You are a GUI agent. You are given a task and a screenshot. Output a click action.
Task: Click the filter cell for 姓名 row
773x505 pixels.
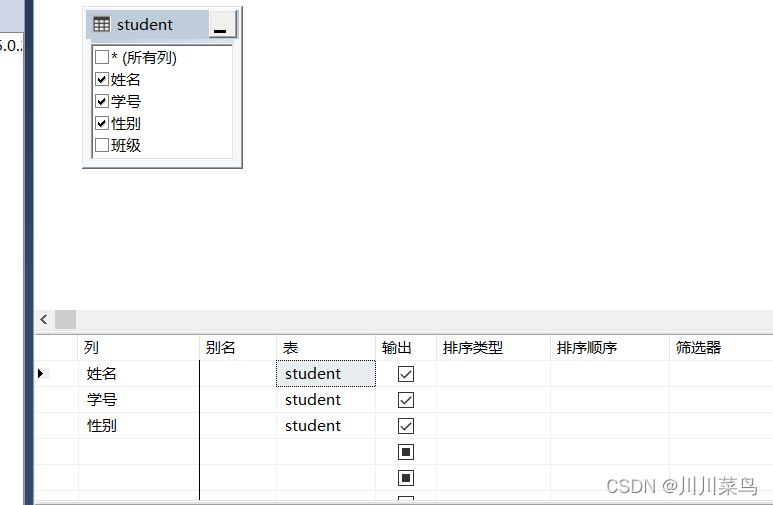pos(721,374)
